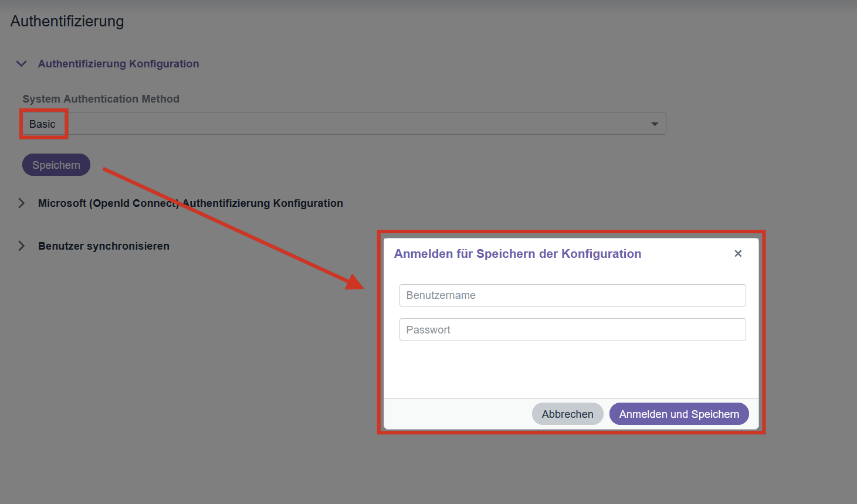Click Anmelden und Speichern button

[x=679, y=414]
